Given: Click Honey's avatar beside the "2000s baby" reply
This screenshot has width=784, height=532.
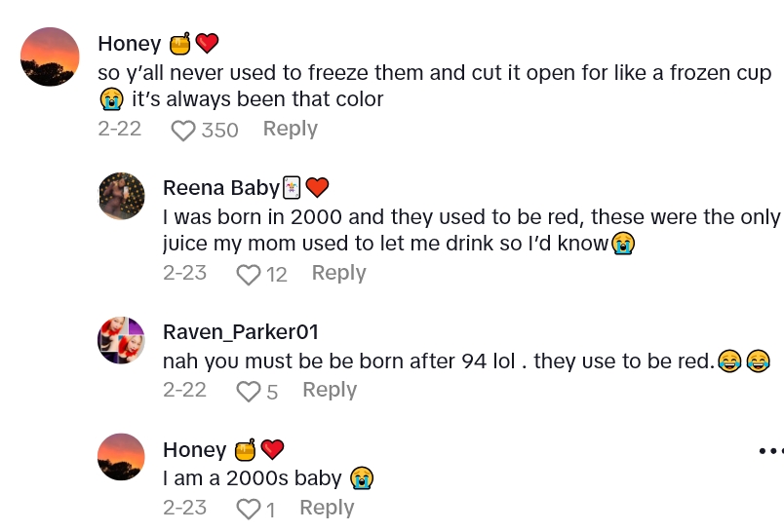Looking at the screenshot, I should coord(122,457).
